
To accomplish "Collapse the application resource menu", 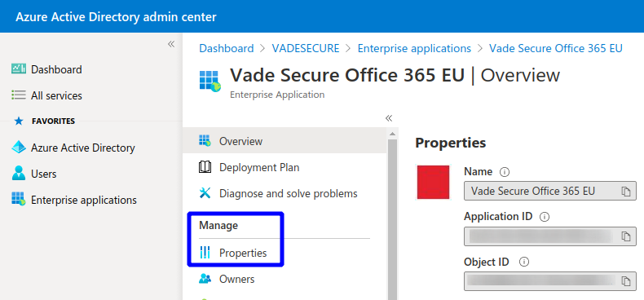I will click(x=389, y=118).
